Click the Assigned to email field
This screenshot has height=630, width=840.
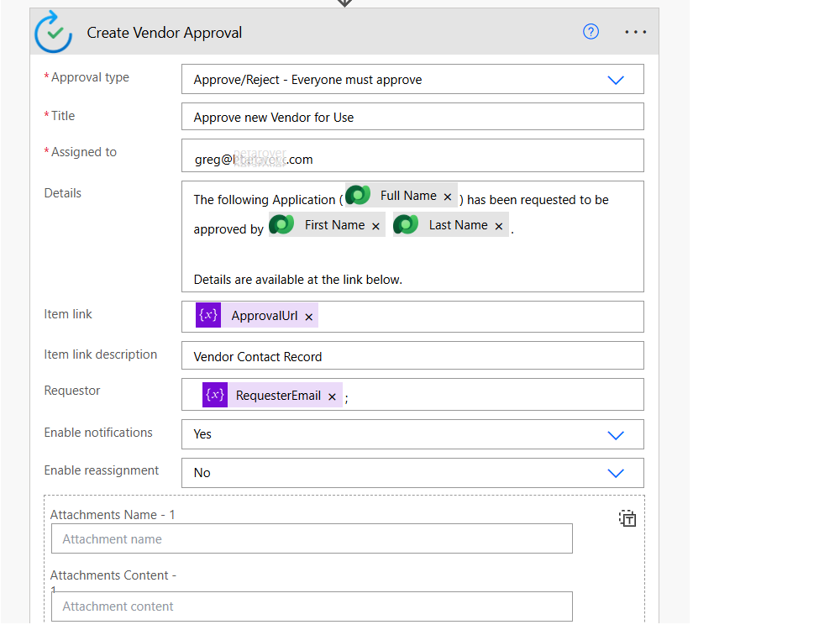pos(412,158)
